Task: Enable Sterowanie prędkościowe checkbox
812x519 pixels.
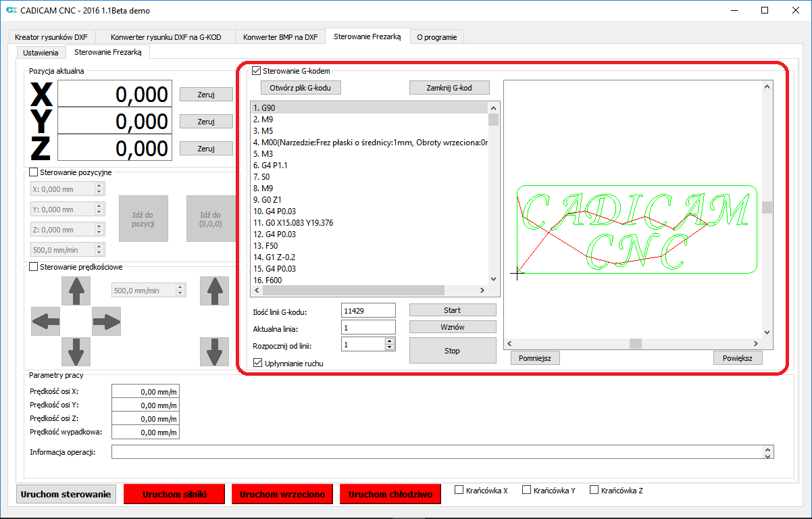Action: coord(34,267)
